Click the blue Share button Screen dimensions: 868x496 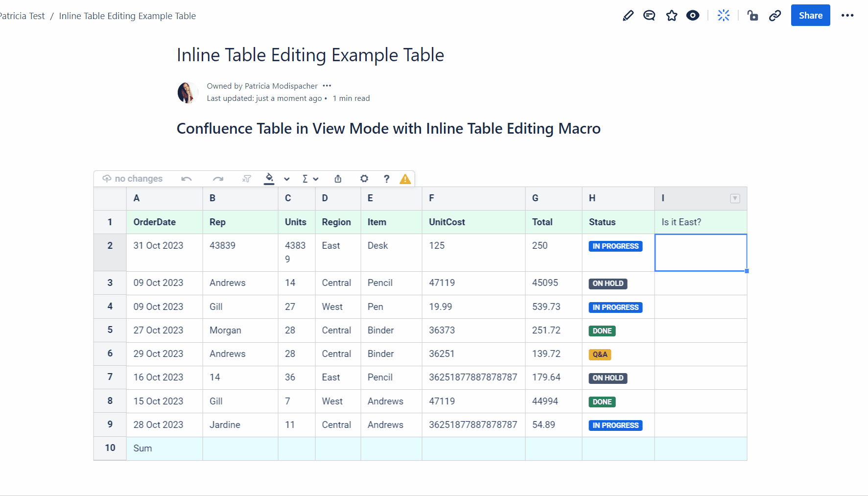pos(810,16)
